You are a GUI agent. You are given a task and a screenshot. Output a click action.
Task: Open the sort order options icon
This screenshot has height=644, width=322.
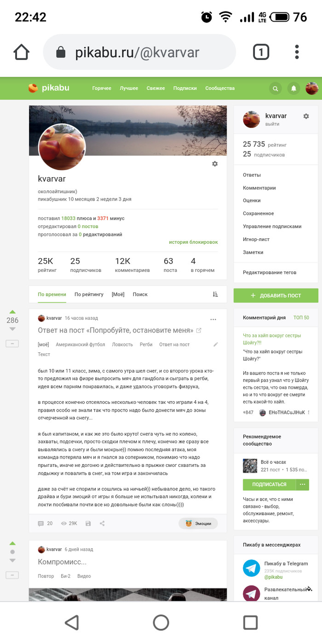pos(215,294)
